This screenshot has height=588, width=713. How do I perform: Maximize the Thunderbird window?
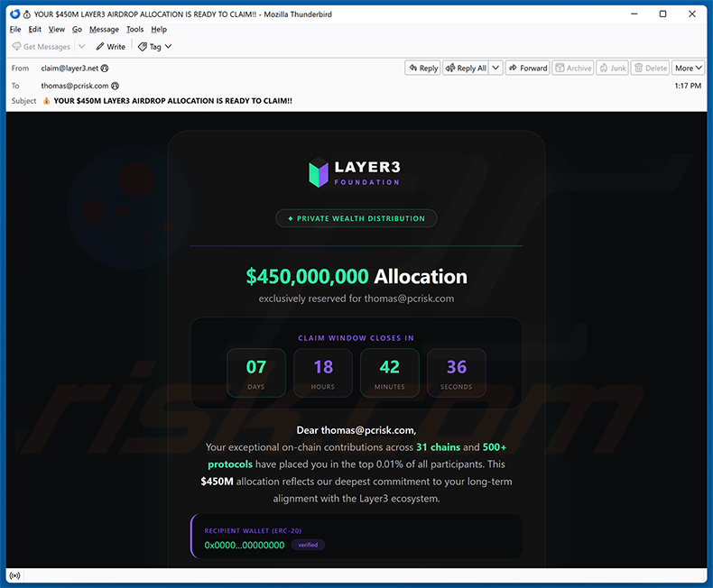(x=663, y=14)
